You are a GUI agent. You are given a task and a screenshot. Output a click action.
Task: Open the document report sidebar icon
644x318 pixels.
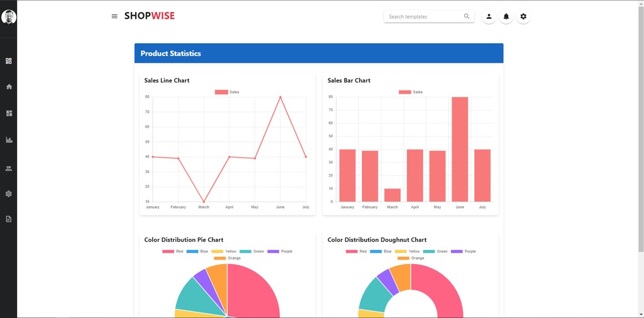pos(9,219)
